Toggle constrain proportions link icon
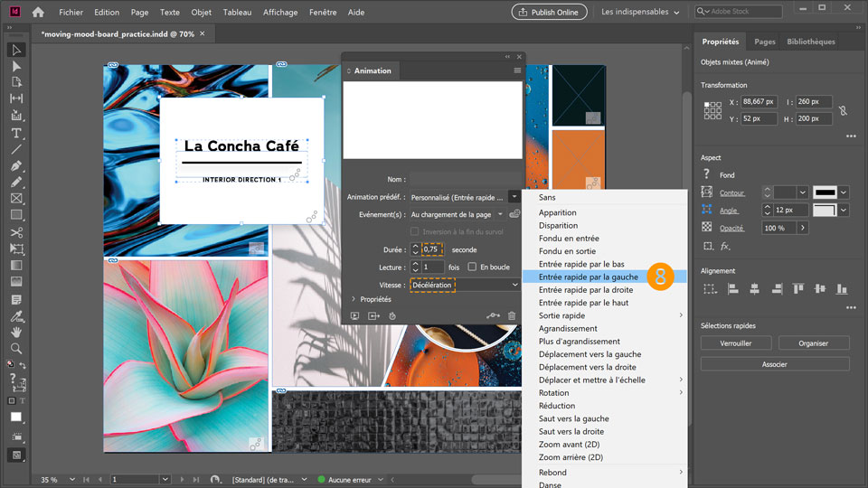The width and height of the screenshot is (868, 488). click(x=843, y=110)
